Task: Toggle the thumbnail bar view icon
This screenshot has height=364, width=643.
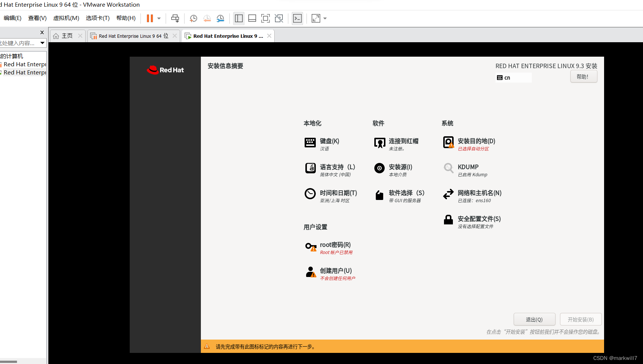Action: 252,19
